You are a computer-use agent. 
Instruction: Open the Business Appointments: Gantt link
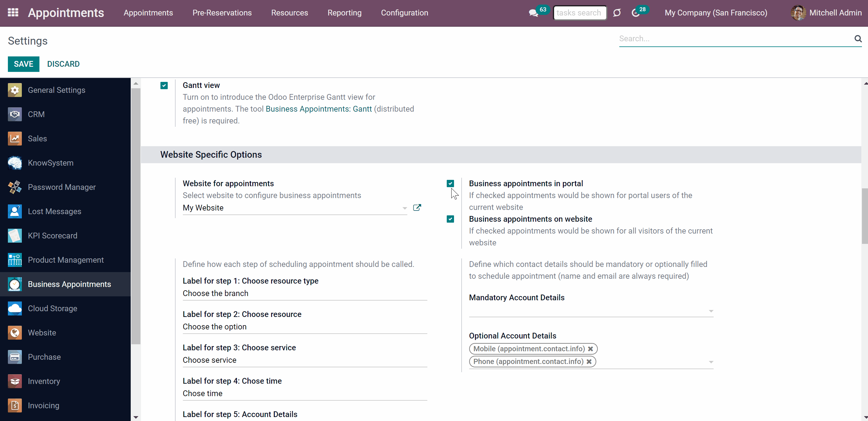319,109
